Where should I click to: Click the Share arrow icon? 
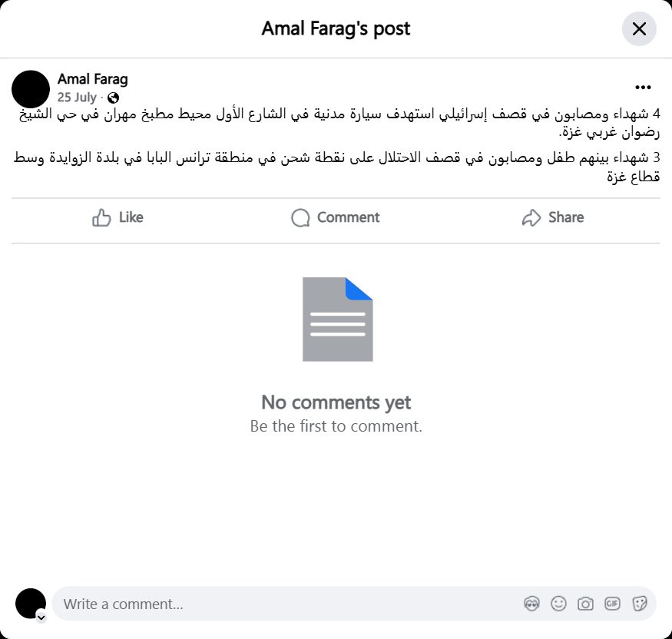pos(531,217)
